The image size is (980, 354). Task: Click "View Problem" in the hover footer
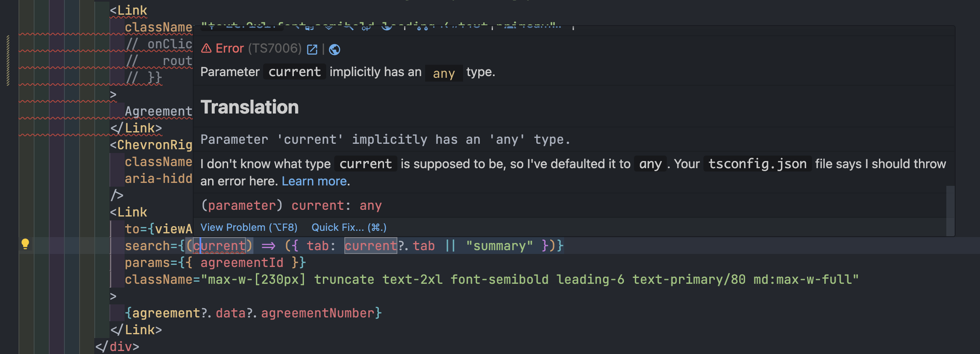tap(249, 227)
